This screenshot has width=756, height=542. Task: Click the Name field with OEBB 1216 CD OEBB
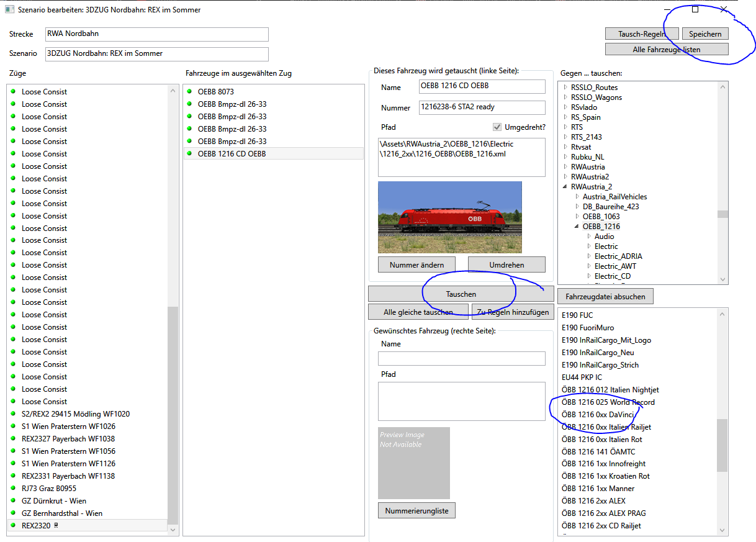point(482,86)
